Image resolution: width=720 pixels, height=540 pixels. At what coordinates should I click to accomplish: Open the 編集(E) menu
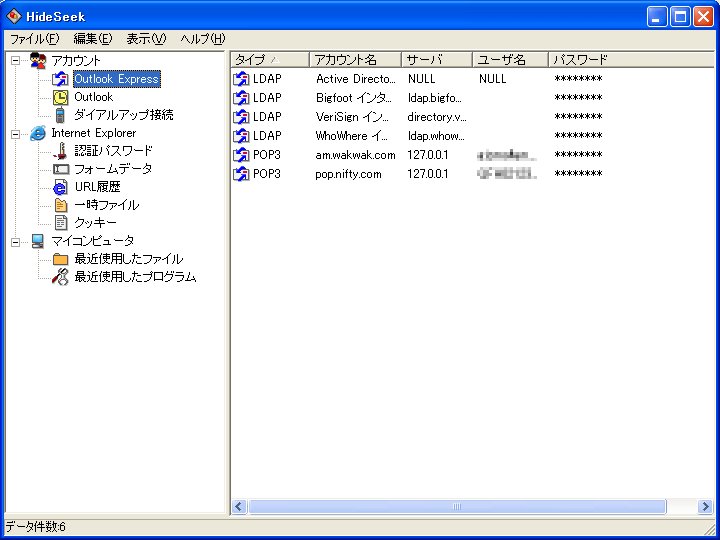(x=93, y=39)
